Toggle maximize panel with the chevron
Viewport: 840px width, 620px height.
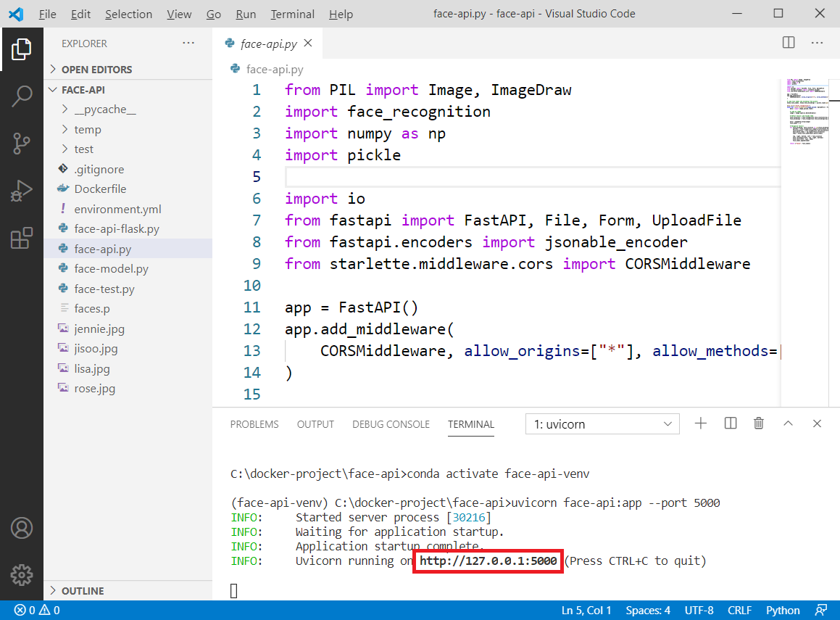(789, 423)
